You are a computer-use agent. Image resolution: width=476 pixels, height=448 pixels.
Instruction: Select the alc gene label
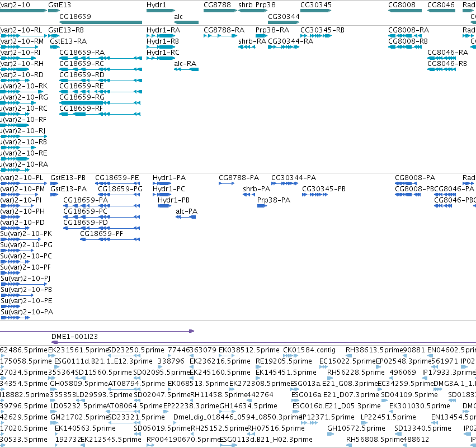coord(178,16)
